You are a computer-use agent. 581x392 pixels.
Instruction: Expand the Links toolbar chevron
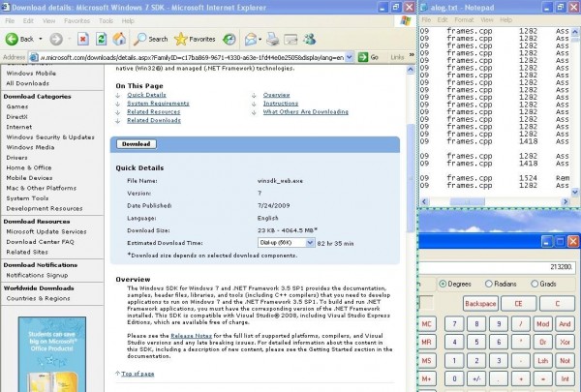tap(412, 55)
